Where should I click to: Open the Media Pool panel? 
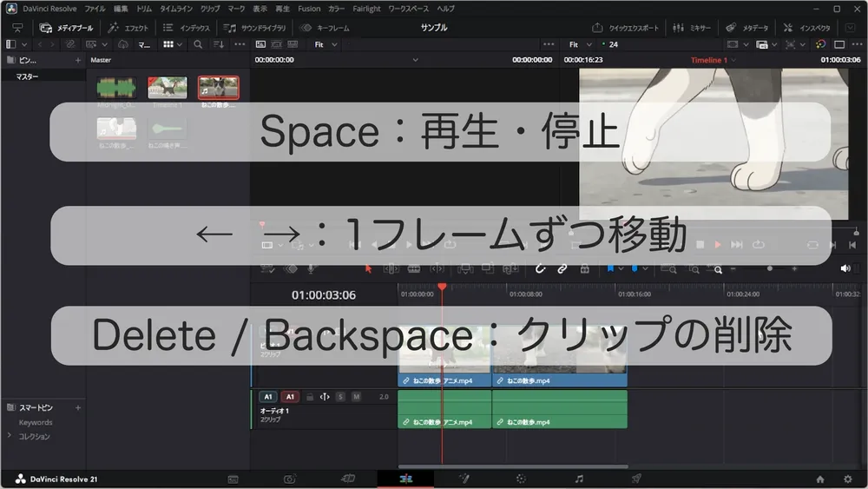[x=67, y=28]
